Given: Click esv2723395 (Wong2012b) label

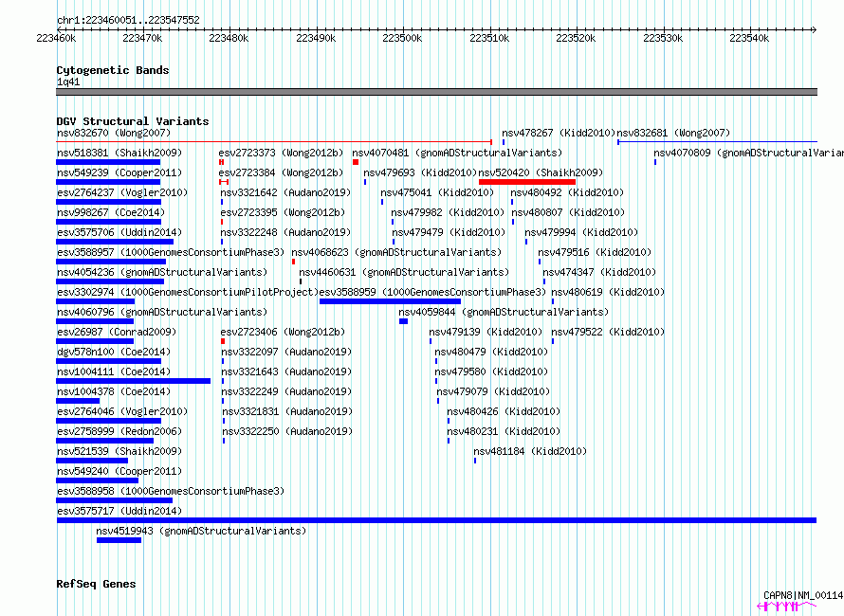Looking at the screenshot, I should [x=284, y=212].
